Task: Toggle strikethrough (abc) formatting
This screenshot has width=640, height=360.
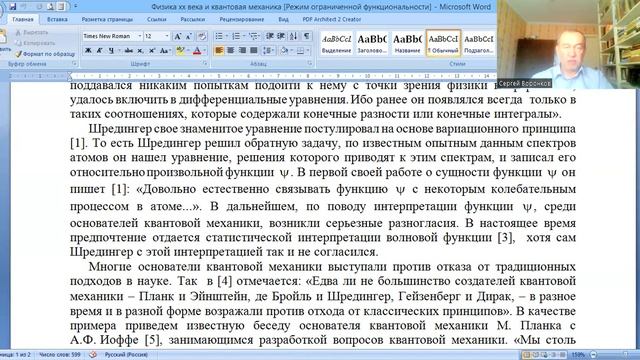Action: (x=129, y=51)
